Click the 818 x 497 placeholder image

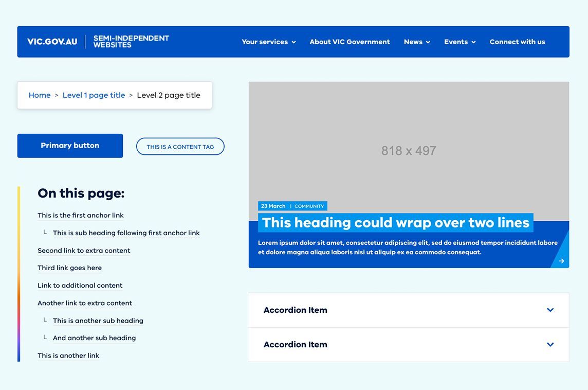[409, 151]
